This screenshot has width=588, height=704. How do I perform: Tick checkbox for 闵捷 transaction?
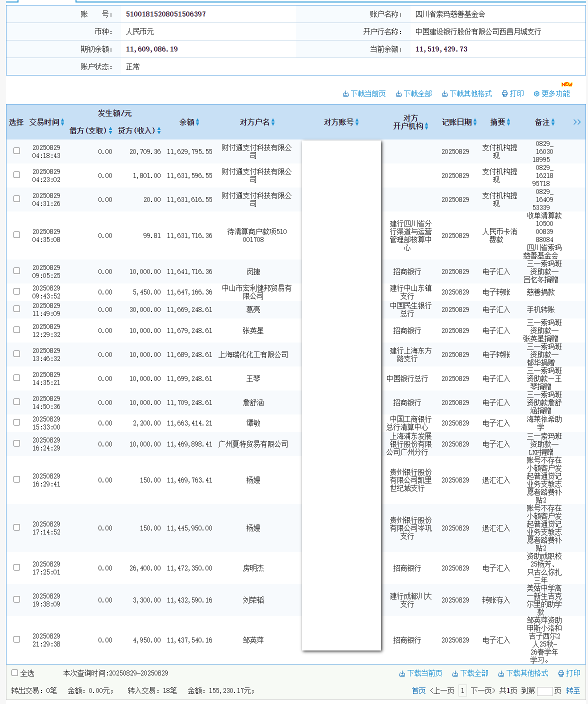[x=17, y=271]
